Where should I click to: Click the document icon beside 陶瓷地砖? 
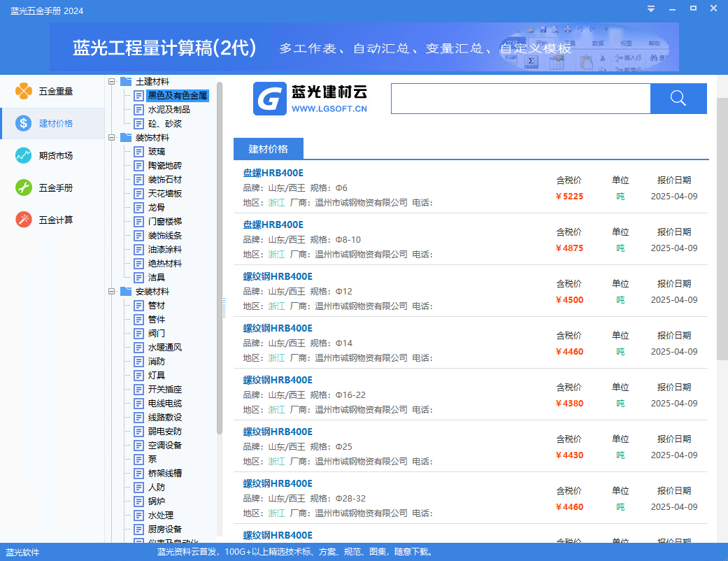click(x=138, y=165)
